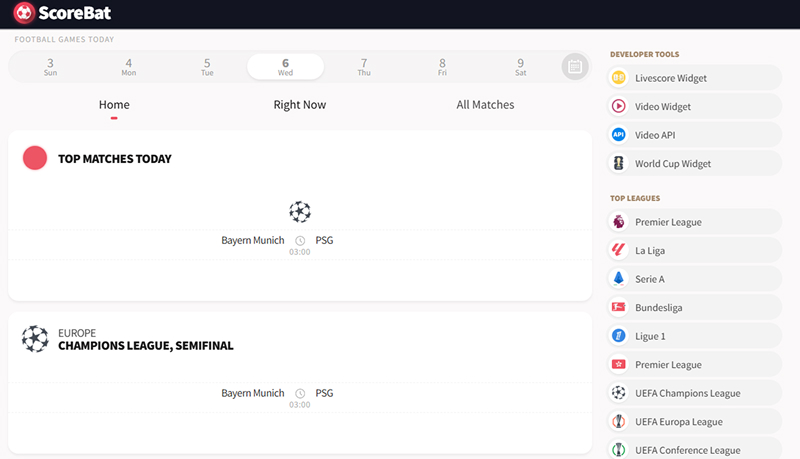This screenshot has height=459, width=800.
Task: Select date 7 Thu
Action: pos(364,67)
